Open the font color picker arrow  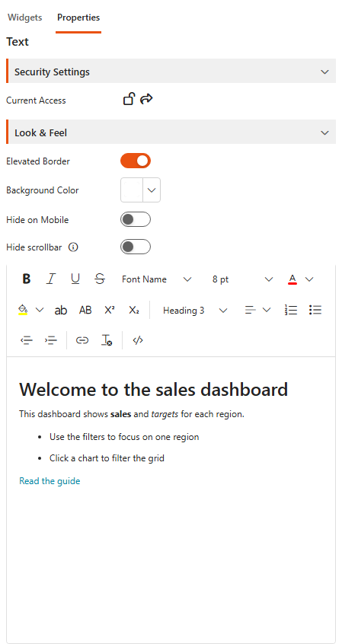pyautogui.click(x=309, y=279)
